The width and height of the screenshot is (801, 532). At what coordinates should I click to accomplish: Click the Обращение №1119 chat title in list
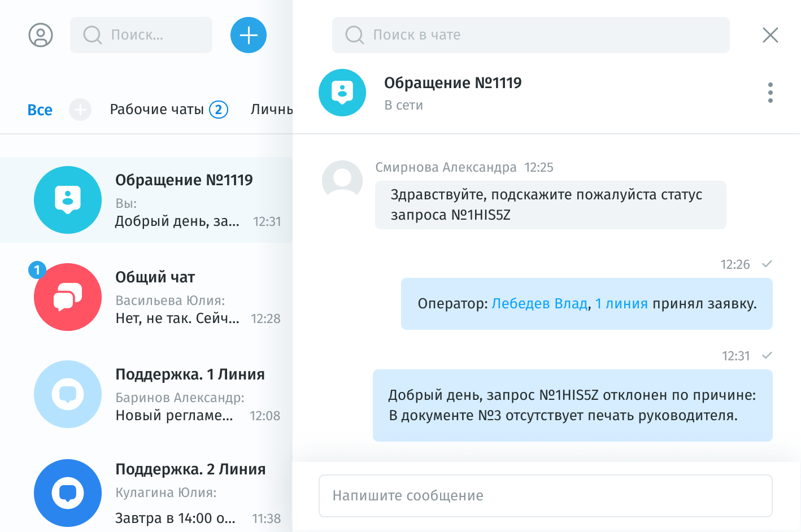(x=184, y=180)
